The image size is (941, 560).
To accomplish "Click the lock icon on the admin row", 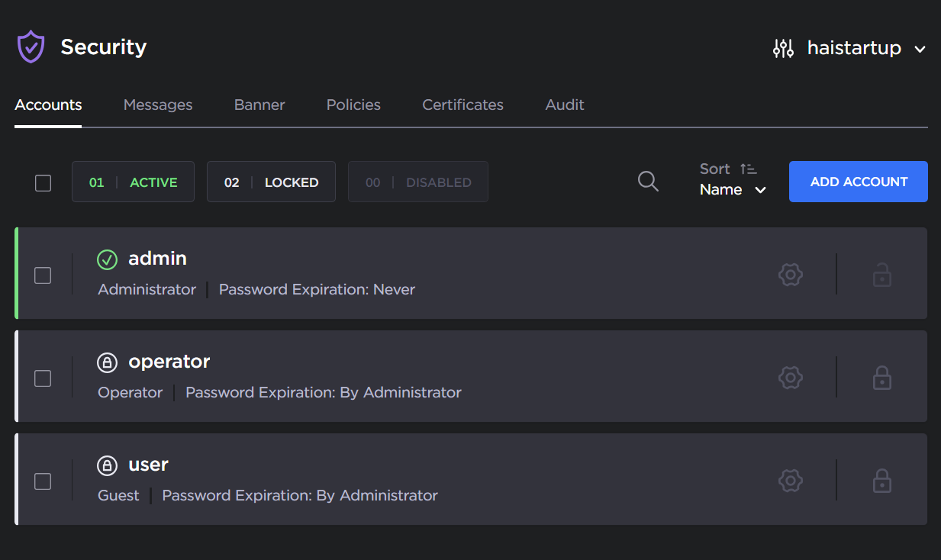I will click(x=882, y=275).
